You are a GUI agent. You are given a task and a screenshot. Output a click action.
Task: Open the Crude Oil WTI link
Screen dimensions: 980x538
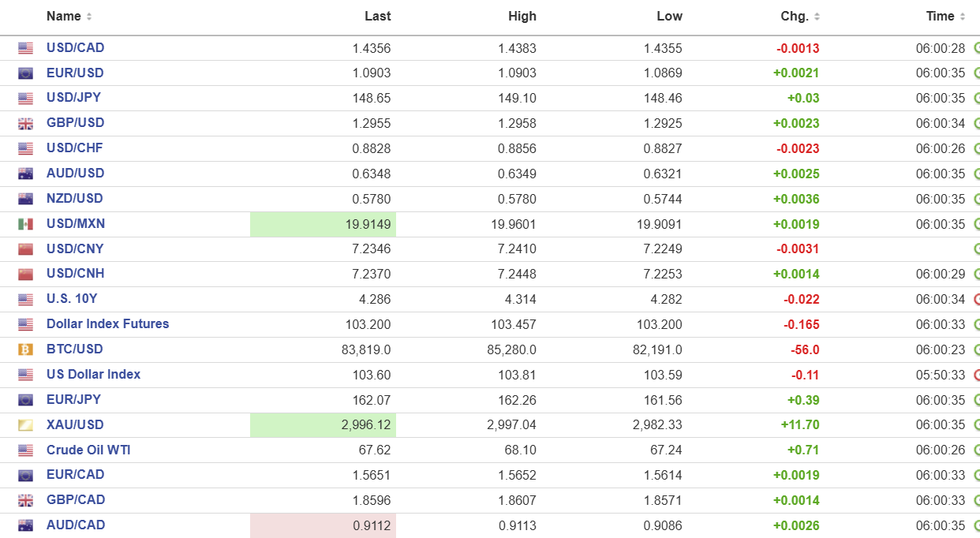[x=88, y=450]
